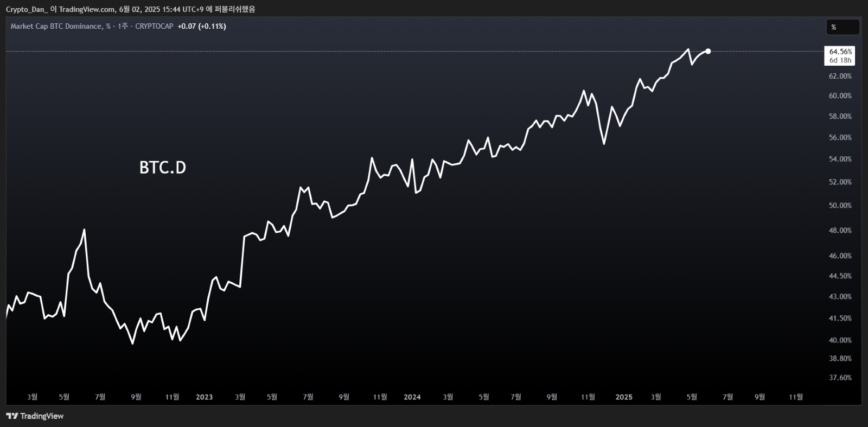Click the +0.07 (+0.11%) change value
Screen dimensions: 868x427
coord(202,26)
